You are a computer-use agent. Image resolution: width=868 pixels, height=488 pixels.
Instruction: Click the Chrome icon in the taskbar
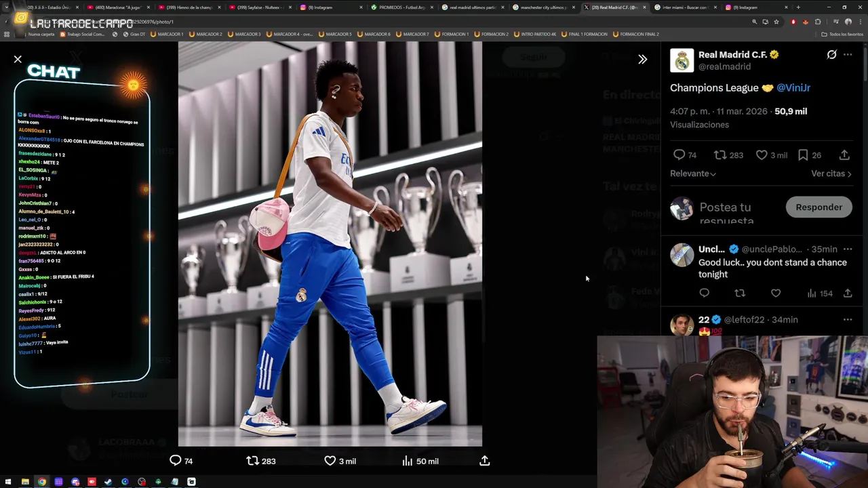pos(42,482)
